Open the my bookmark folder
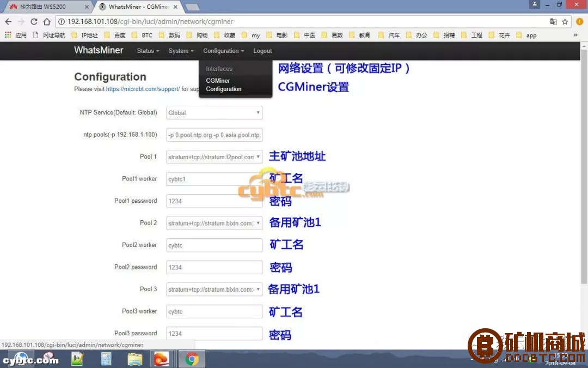Image resolution: width=588 pixels, height=368 pixels. (x=251, y=35)
